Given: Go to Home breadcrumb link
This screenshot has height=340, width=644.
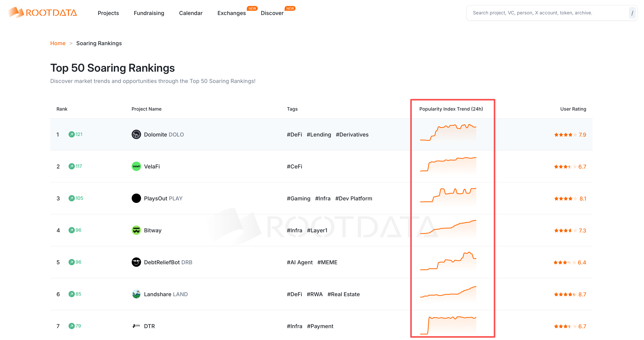Looking at the screenshot, I should click(58, 43).
